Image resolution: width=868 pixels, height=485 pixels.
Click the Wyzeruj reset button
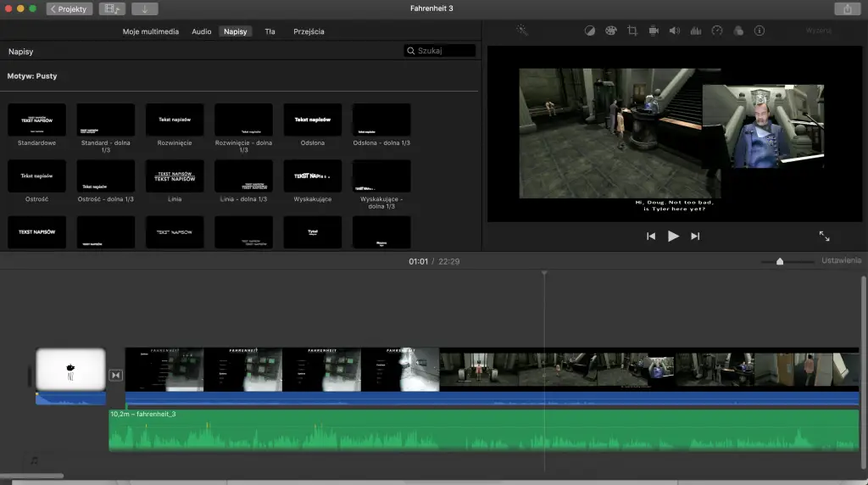pos(819,31)
